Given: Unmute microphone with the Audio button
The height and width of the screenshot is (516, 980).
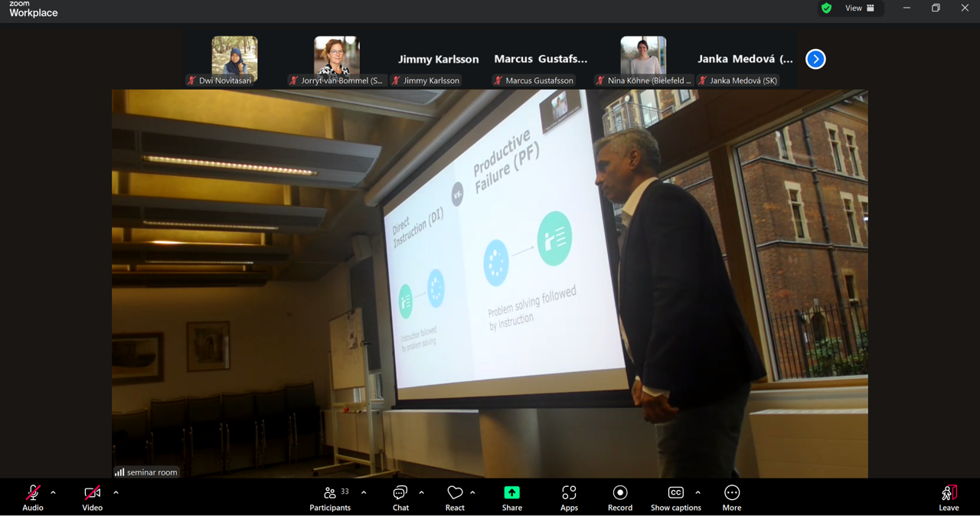Looking at the screenshot, I should tap(32, 497).
